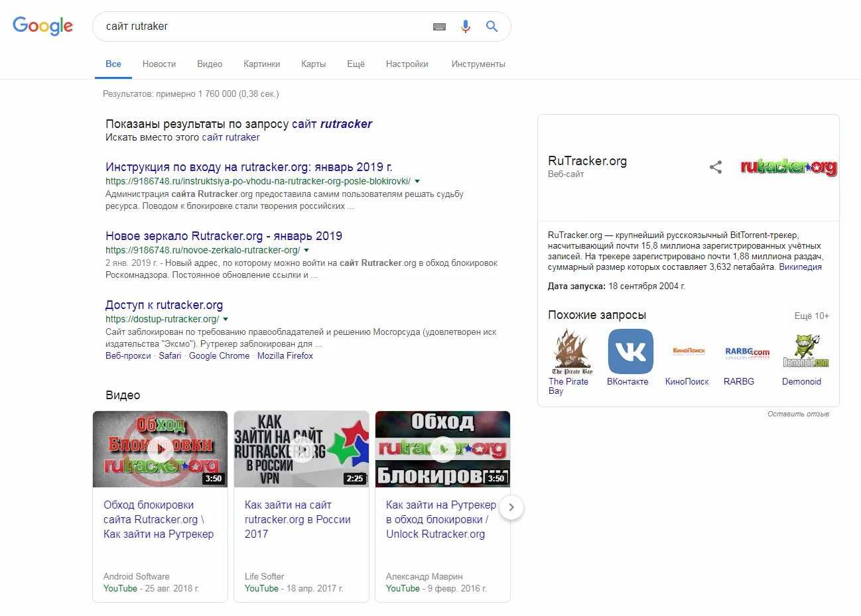Open video title 'Как зайти на сайт rutracker.org в России 2017'
861x616 pixels.
pyautogui.click(x=298, y=519)
